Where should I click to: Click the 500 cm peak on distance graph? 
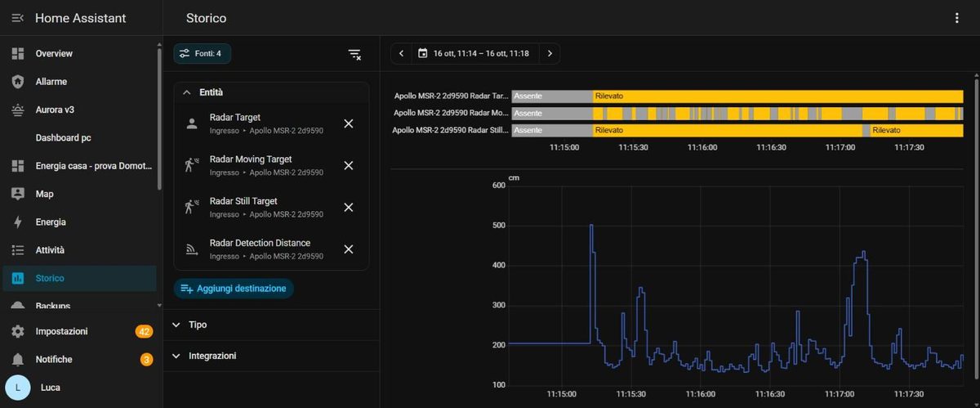click(x=591, y=226)
